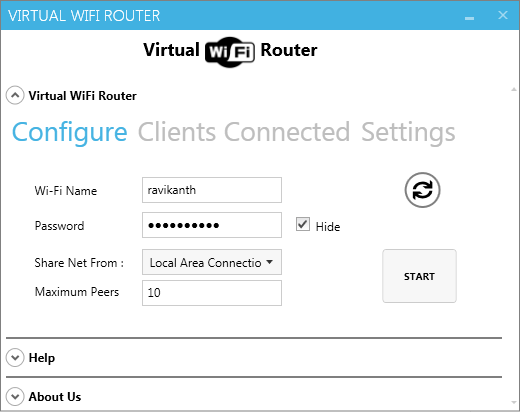The image size is (520, 412).
Task: Focus the Wi-Fi Name text field
Action: pos(212,190)
